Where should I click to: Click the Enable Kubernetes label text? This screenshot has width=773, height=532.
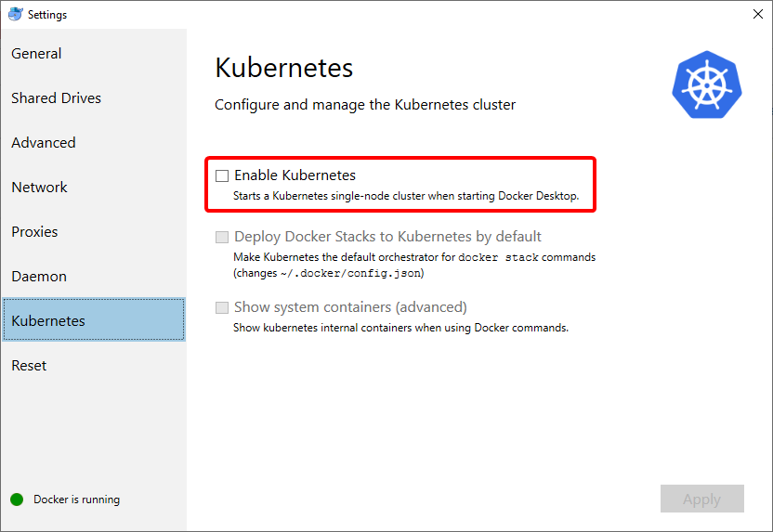click(x=295, y=175)
